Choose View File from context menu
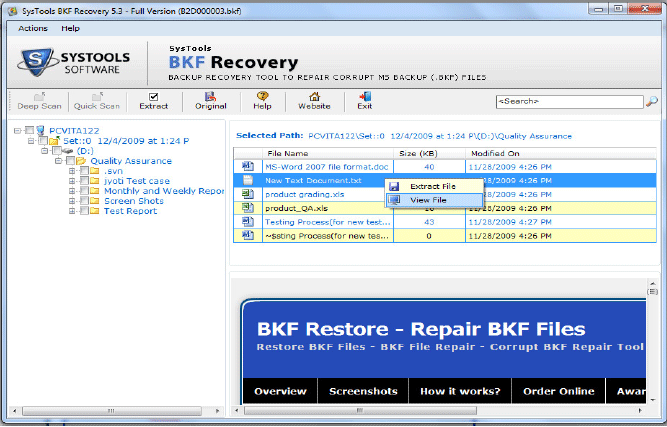This screenshot has height=427, width=667. coord(434,200)
